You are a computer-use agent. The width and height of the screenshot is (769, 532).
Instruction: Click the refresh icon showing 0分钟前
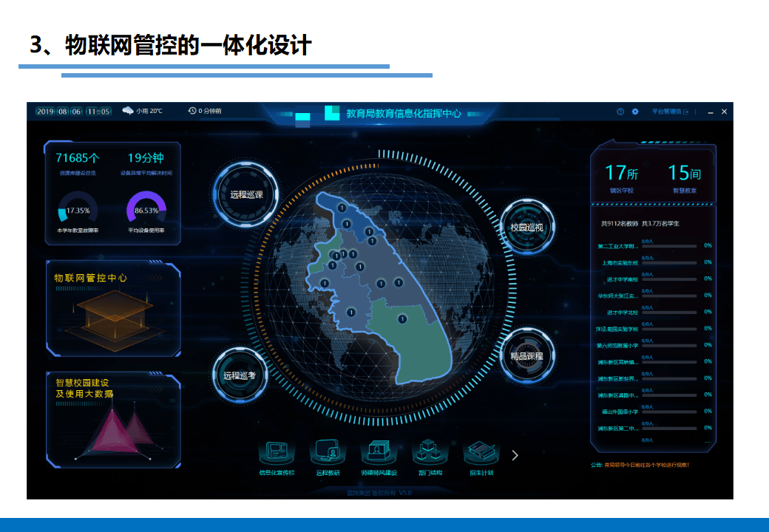[x=191, y=112]
